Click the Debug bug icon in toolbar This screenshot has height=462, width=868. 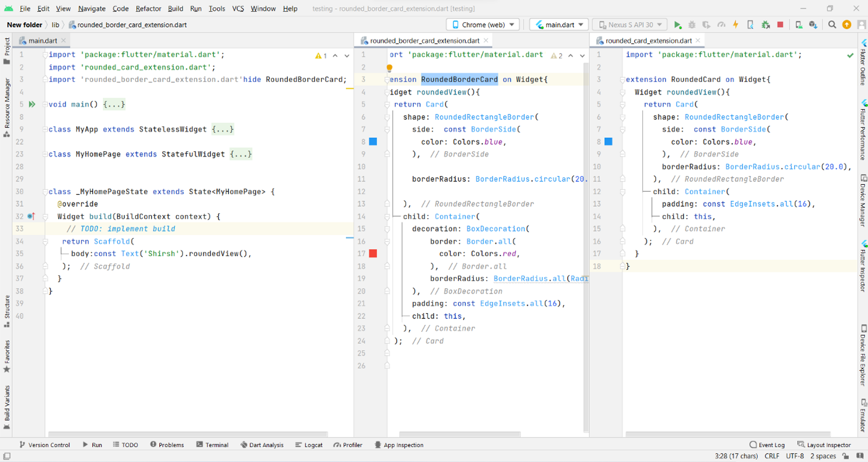coord(692,25)
